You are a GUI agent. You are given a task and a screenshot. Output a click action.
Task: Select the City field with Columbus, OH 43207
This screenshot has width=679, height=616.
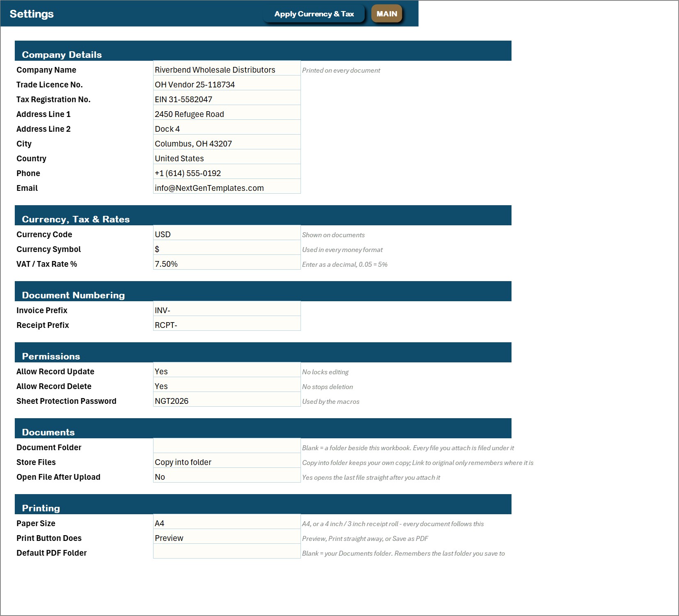coord(227,142)
